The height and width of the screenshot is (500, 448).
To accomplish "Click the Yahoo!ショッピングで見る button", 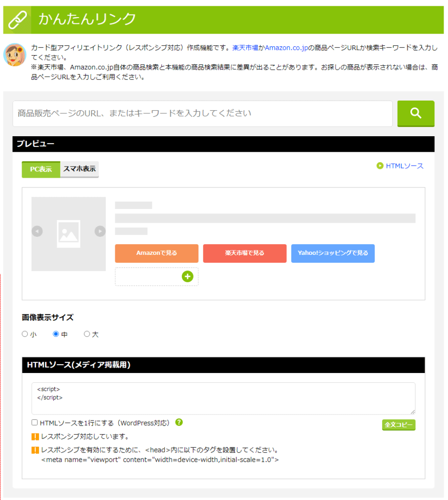I will tap(333, 253).
